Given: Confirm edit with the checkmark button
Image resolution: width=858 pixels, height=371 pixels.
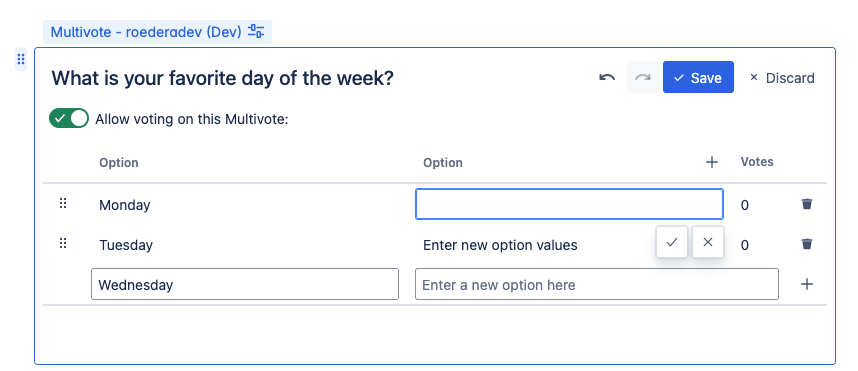Looking at the screenshot, I should point(673,242).
